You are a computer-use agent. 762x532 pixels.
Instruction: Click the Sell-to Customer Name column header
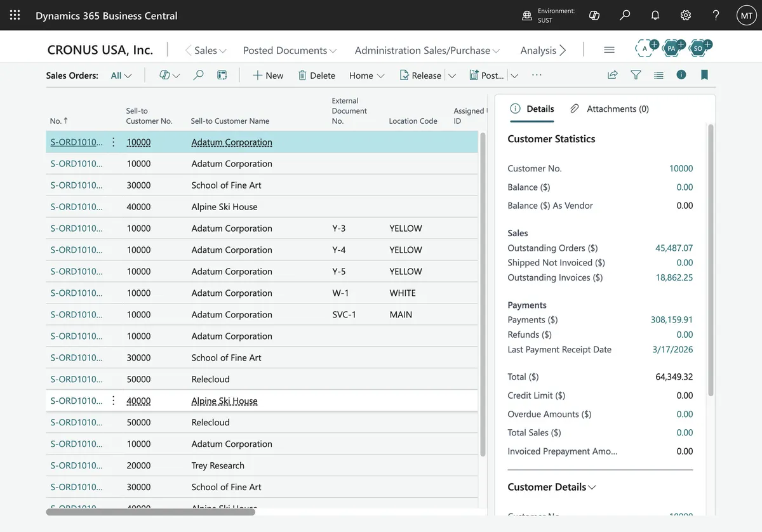(x=230, y=121)
